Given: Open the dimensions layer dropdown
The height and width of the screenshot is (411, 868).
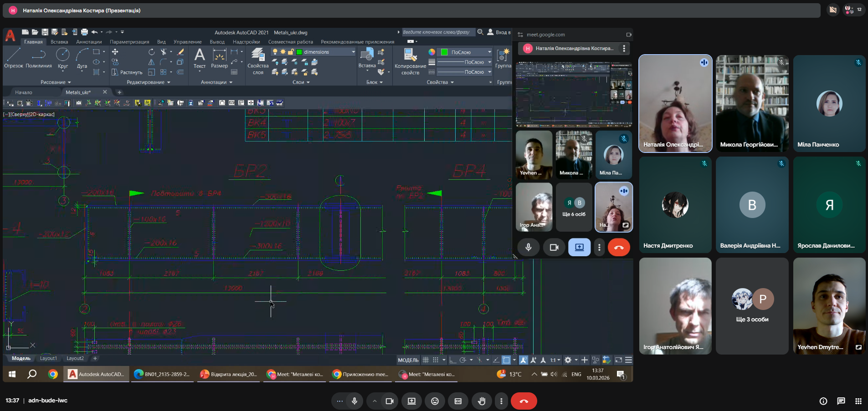Looking at the screenshot, I should click(353, 52).
